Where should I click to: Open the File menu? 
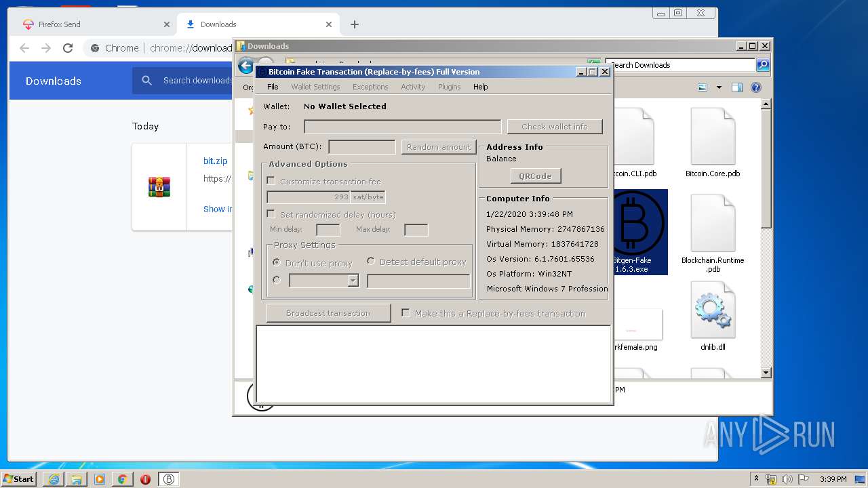click(273, 87)
